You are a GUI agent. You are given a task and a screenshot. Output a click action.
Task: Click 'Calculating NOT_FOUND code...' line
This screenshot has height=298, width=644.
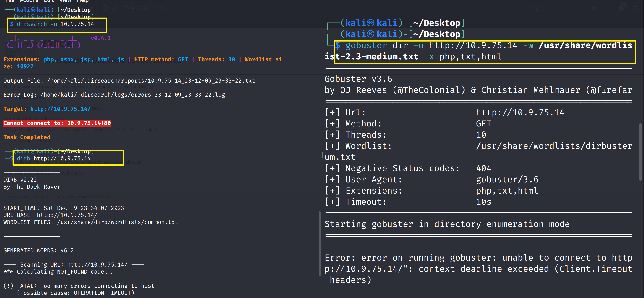click(58, 272)
